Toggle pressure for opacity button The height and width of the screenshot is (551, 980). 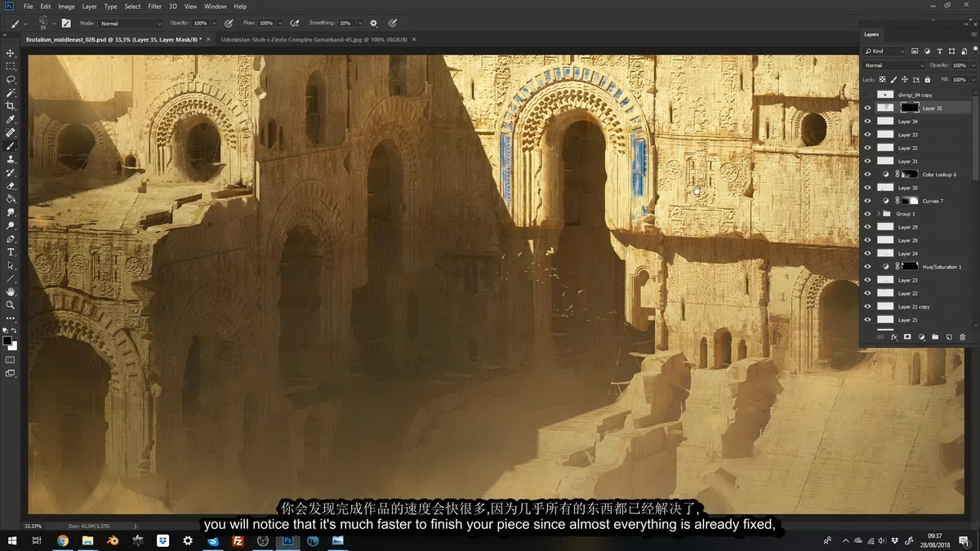[x=229, y=23]
